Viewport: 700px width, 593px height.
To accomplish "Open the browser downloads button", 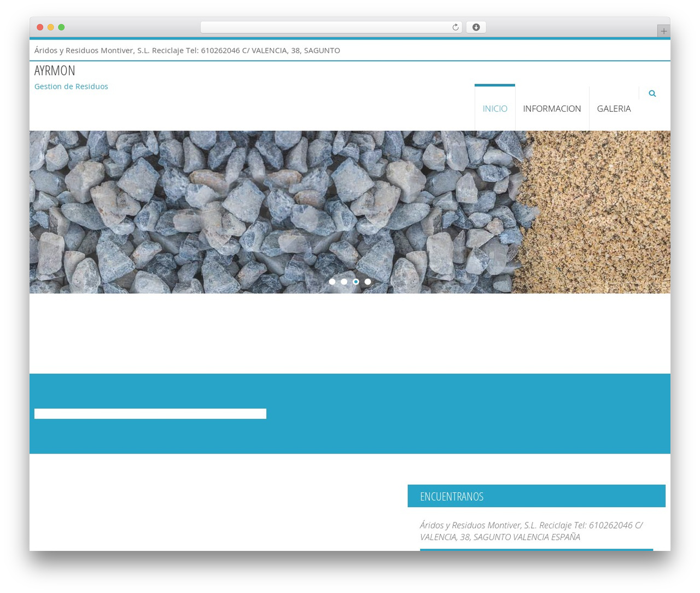I will (476, 27).
